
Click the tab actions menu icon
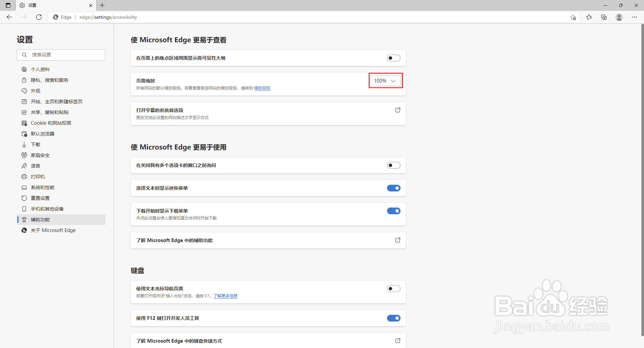[8, 5]
